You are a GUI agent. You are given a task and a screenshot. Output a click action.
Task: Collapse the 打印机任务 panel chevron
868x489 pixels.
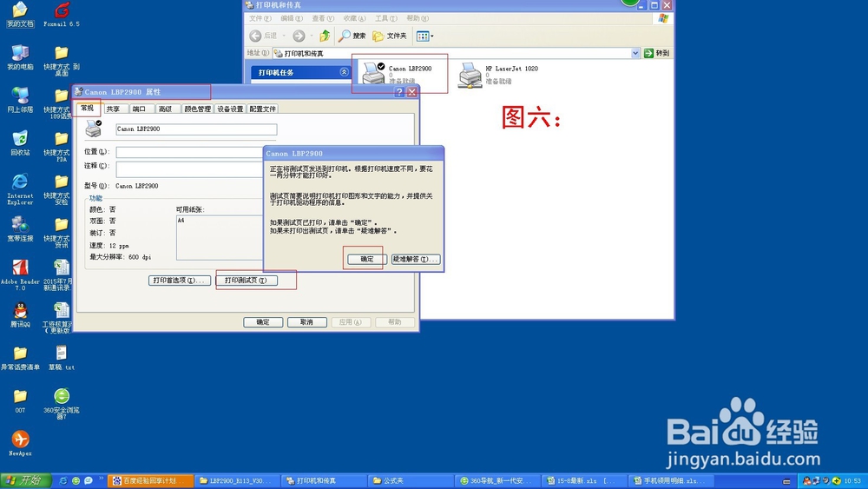point(344,72)
